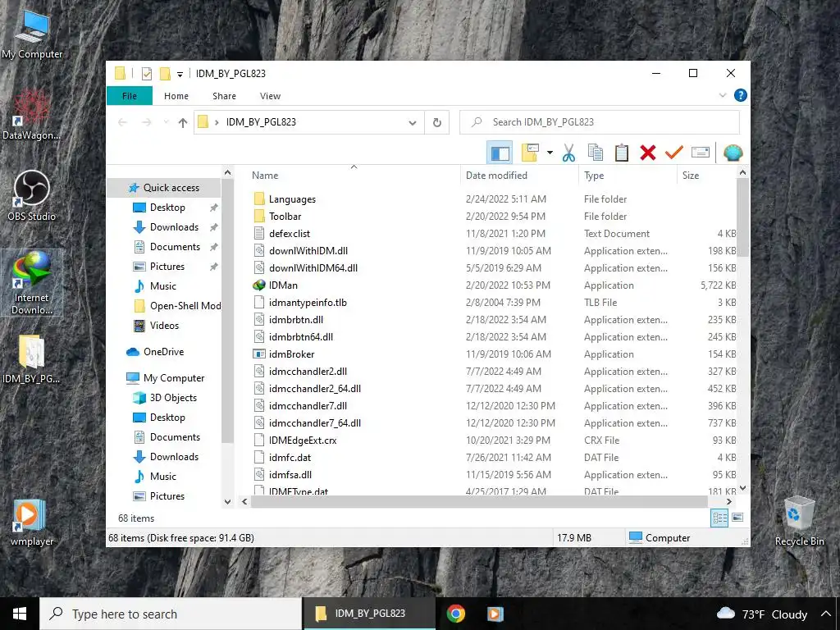Viewport: 840px width, 630px height.
Task: Open the OBS Studio desktop shortcut
Action: point(32,195)
